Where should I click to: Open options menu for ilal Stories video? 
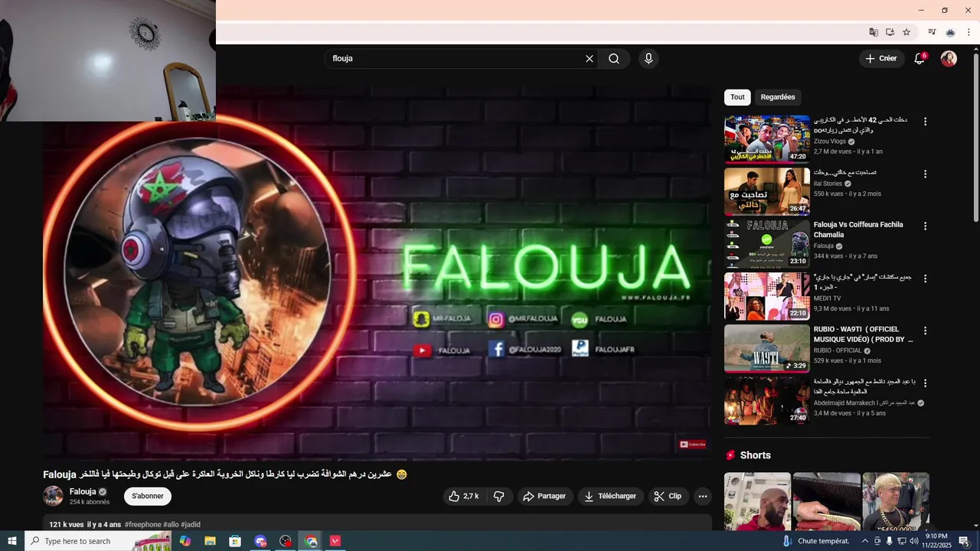(x=925, y=174)
